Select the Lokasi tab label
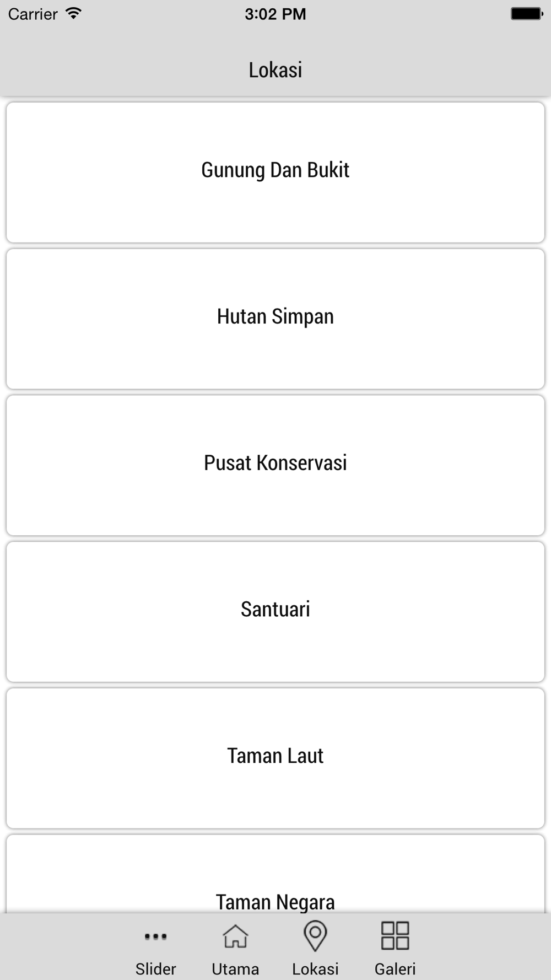 click(x=315, y=968)
